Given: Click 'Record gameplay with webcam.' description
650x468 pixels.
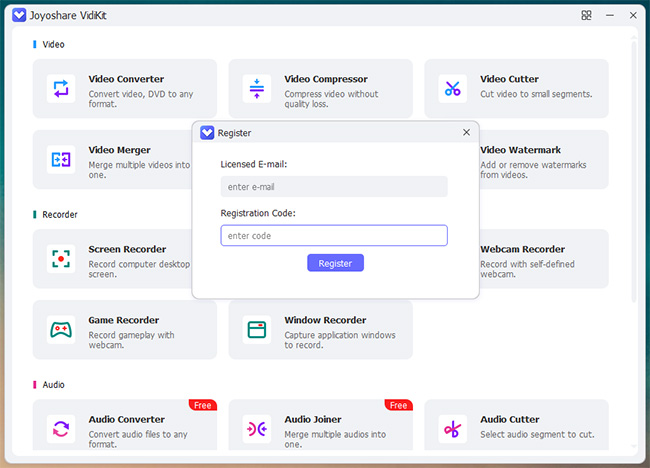Looking at the screenshot, I should click(131, 340).
